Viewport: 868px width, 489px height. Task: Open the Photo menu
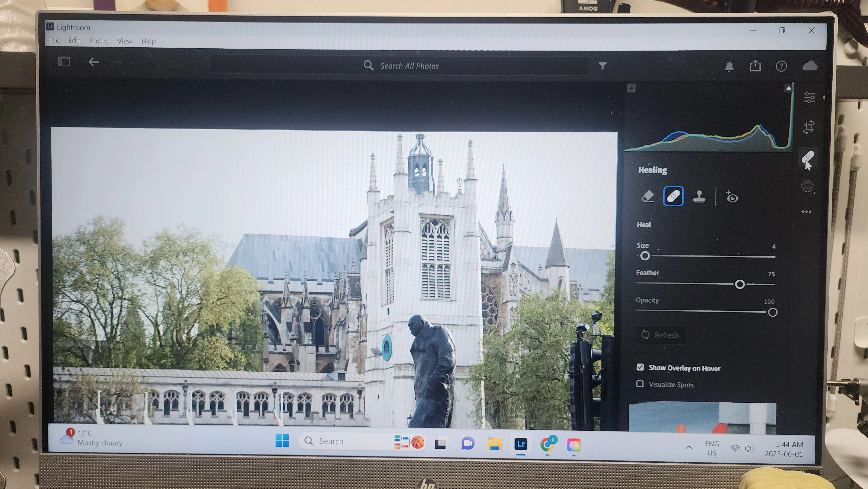pyautogui.click(x=99, y=41)
